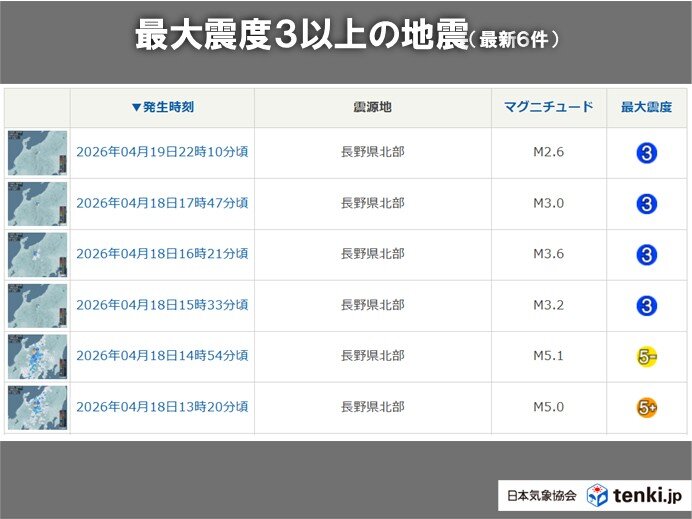Open map thumbnail for 04月18日17時47分 quake

[x=38, y=204]
